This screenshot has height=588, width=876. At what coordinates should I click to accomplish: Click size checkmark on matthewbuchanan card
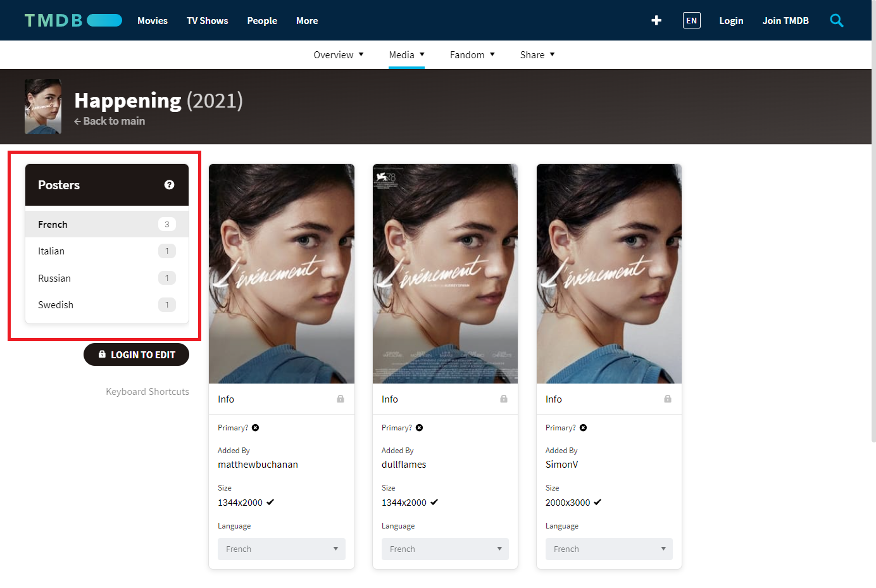(270, 502)
